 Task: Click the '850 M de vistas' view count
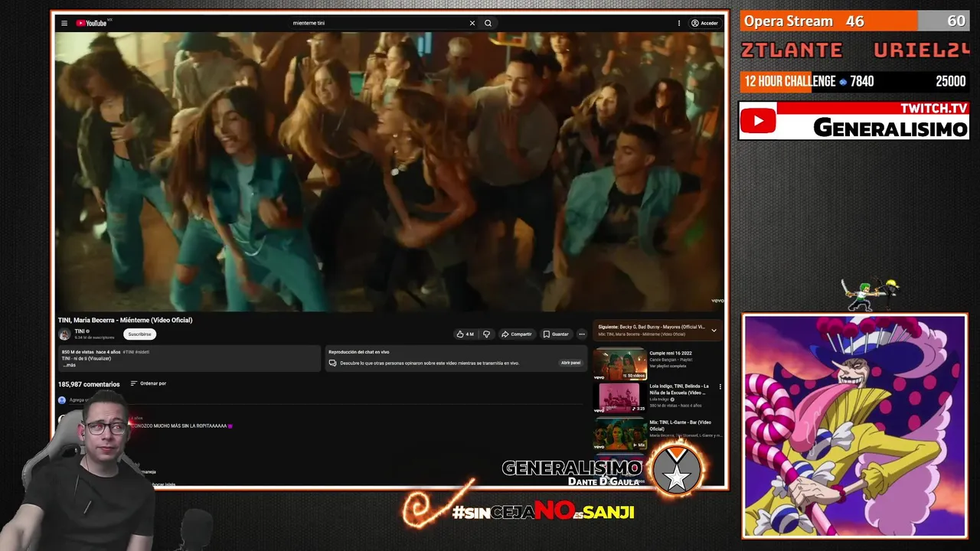[x=77, y=352]
